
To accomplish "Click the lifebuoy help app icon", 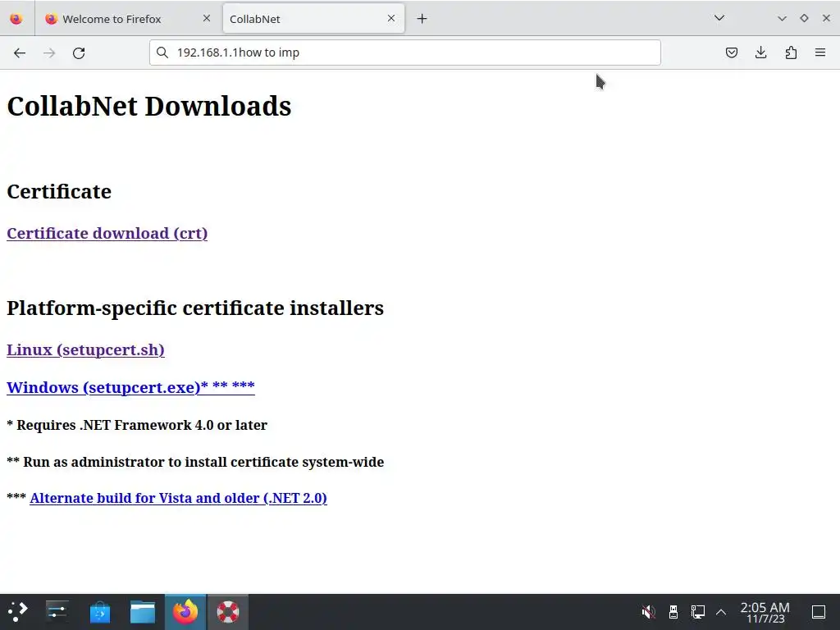I will tap(228, 612).
